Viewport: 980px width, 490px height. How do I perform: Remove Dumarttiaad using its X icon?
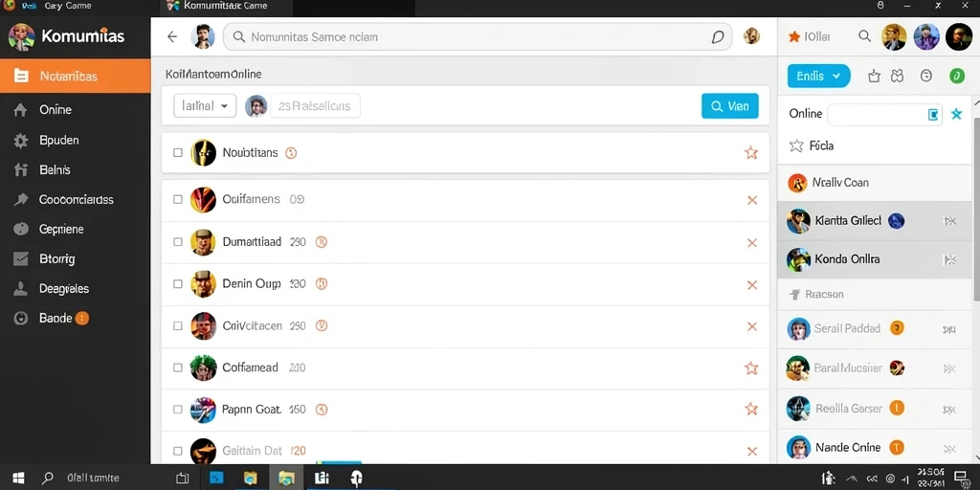click(752, 242)
